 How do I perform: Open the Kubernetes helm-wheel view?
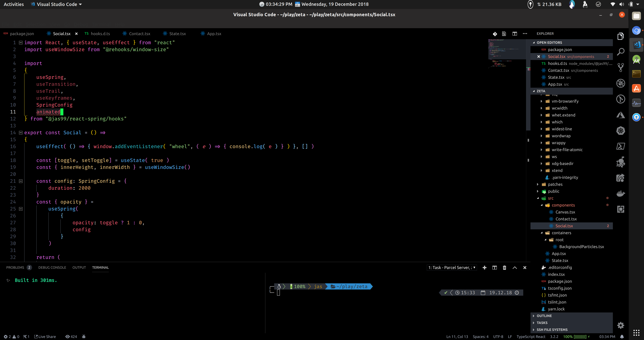tap(621, 130)
